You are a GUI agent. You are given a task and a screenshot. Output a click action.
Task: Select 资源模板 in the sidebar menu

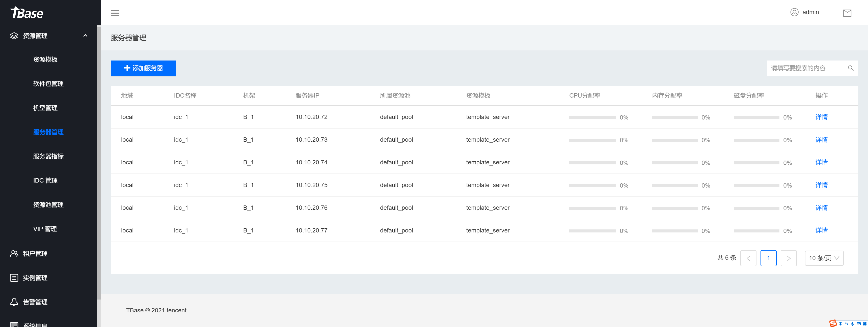click(45, 60)
